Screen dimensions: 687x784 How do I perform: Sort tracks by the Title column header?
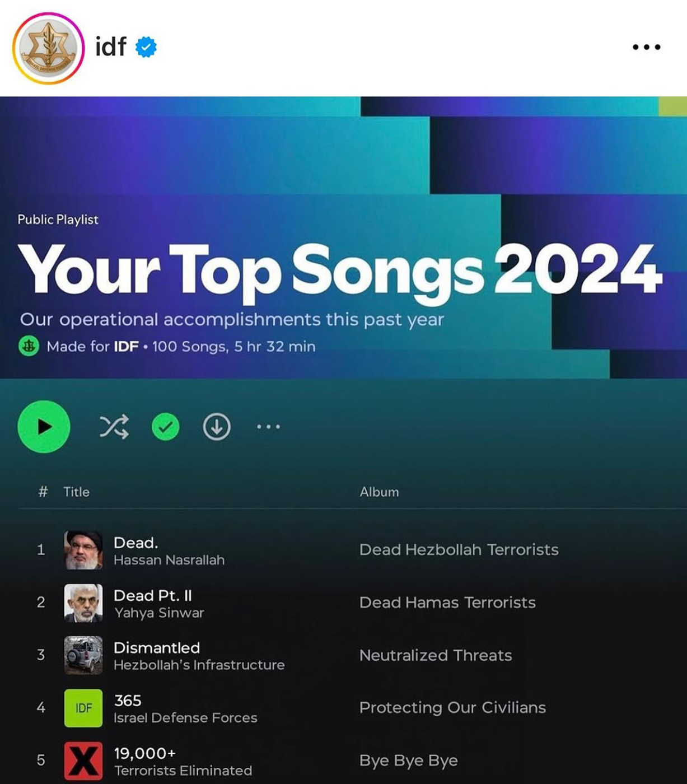(x=76, y=492)
